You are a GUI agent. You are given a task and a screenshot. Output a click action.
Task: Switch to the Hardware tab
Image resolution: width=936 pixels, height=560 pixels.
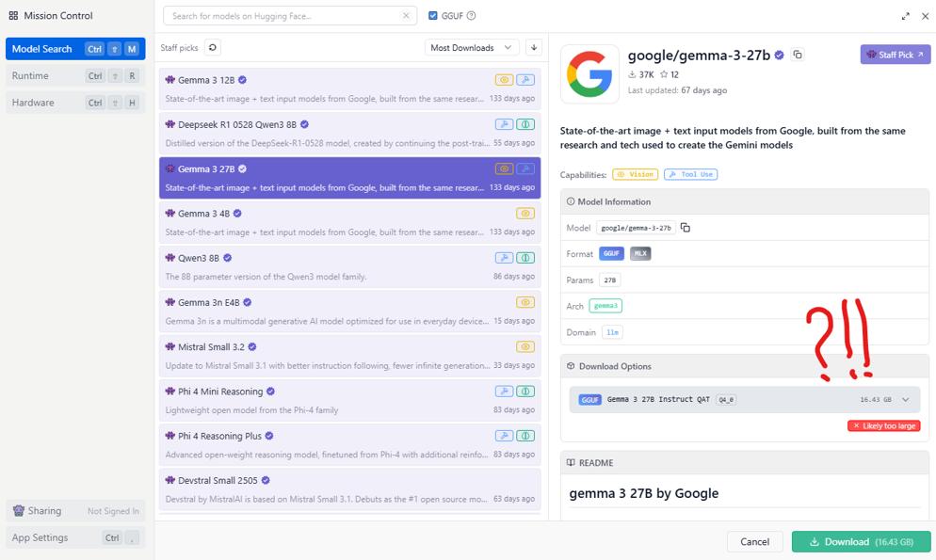[x=75, y=103]
